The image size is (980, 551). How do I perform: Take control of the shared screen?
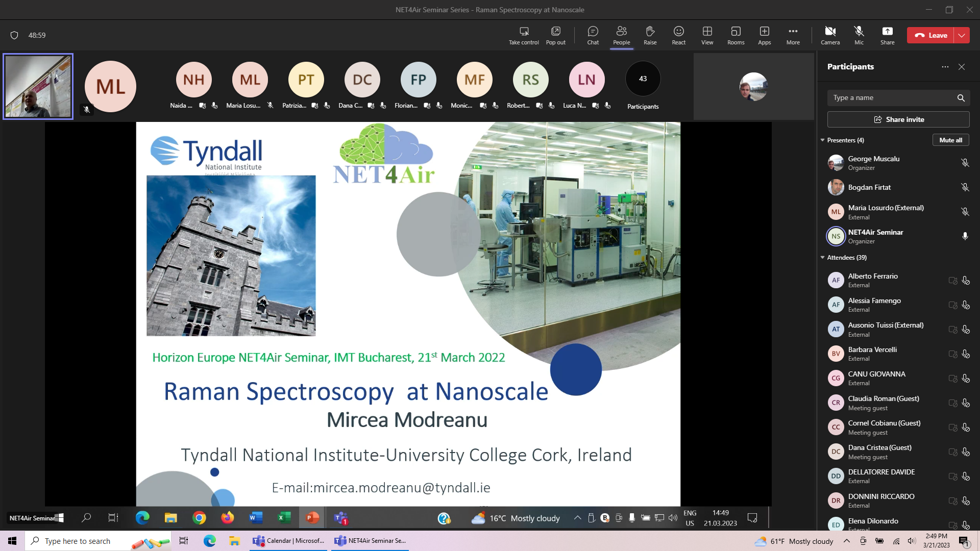pos(523,35)
